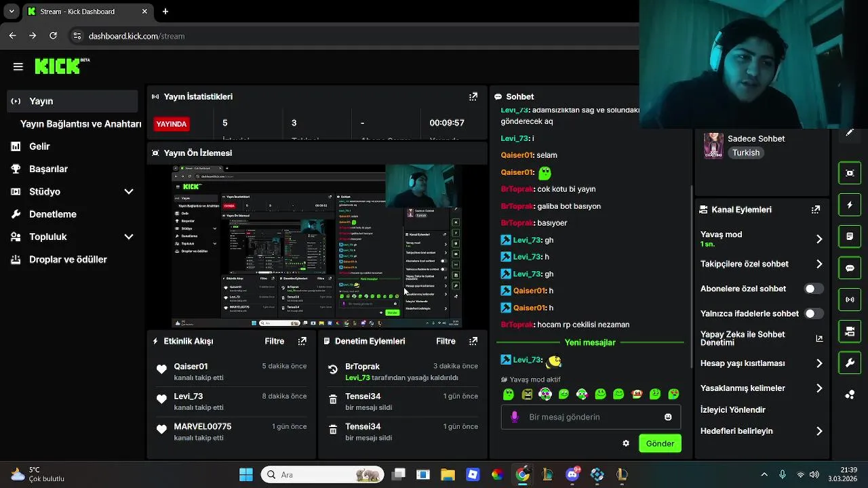Open Filtre in Etkinlik Akışı panel
868x488 pixels.
(275, 341)
